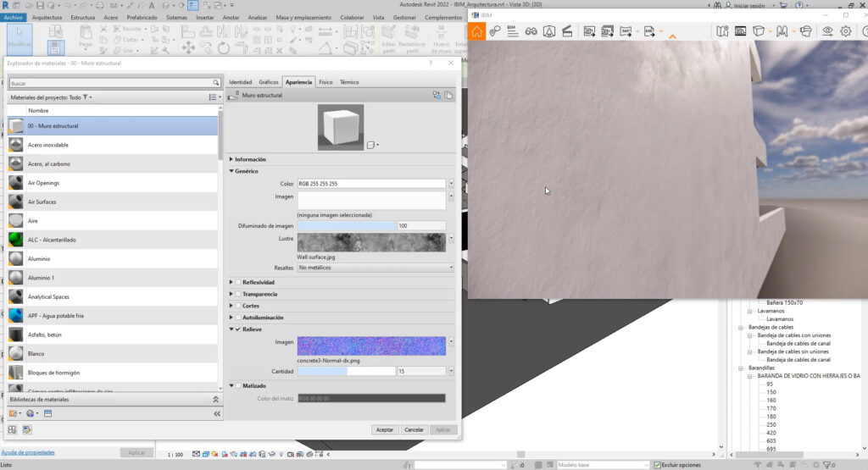Click the eye view icon in IBIM toolbar
Image resolution: width=868 pixels, height=470 pixels.
pyautogui.click(x=827, y=31)
